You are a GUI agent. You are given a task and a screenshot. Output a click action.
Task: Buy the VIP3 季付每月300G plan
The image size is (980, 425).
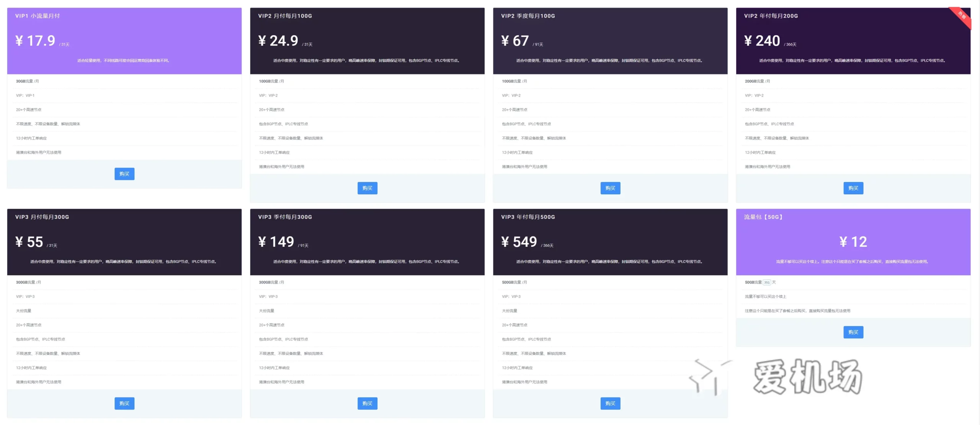point(367,404)
